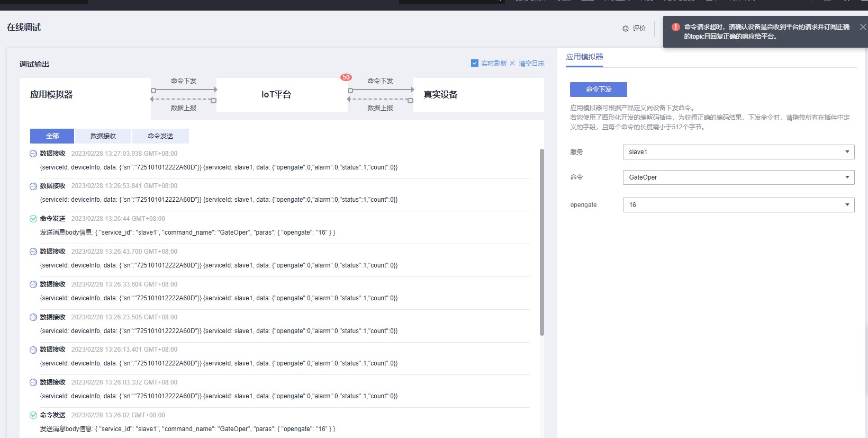The width and height of the screenshot is (868, 438).
Task: Click the data-received icon for the 13:26:13.401 entry
Action: (x=33, y=350)
